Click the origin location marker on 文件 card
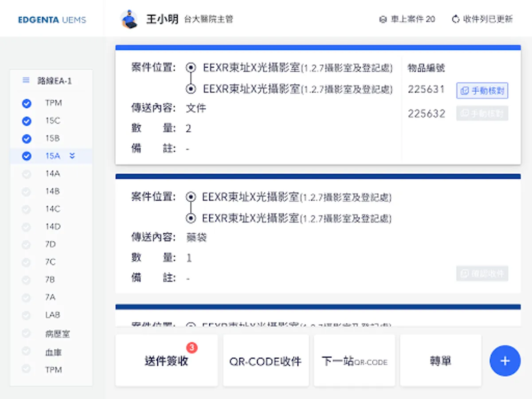This screenshot has width=532, height=399. [x=191, y=67]
